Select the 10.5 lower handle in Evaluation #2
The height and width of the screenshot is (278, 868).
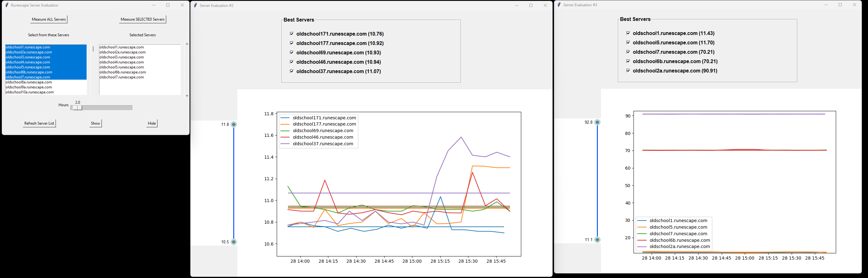click(x=234, y=242)
